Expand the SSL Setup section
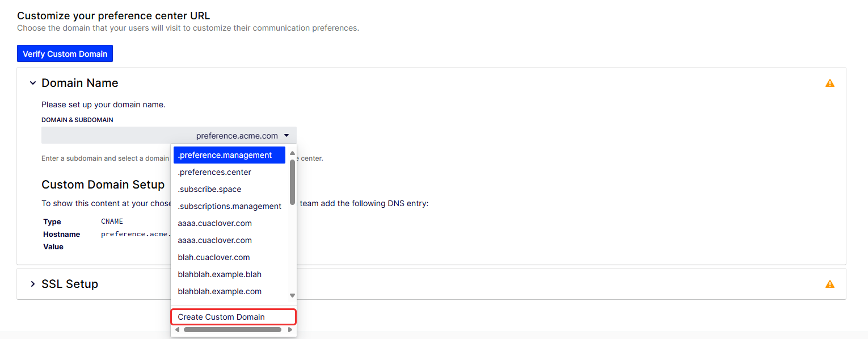 (x=33, y=284)
